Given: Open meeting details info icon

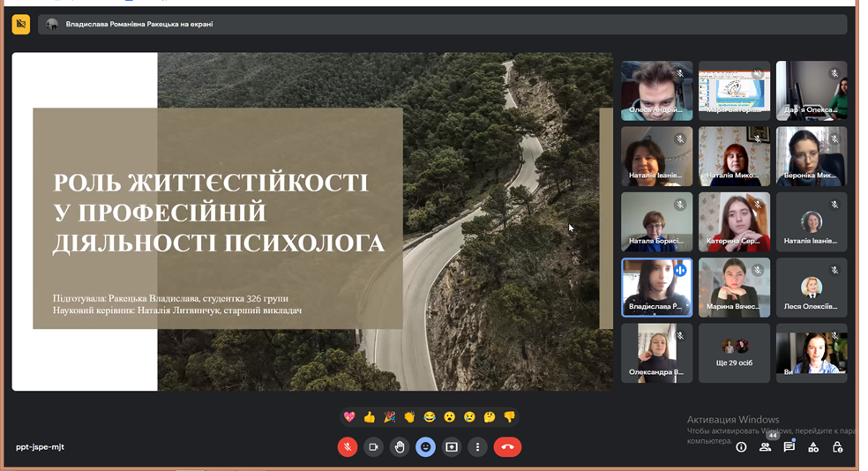Looking at the screenshot, I should coord(741,447).
